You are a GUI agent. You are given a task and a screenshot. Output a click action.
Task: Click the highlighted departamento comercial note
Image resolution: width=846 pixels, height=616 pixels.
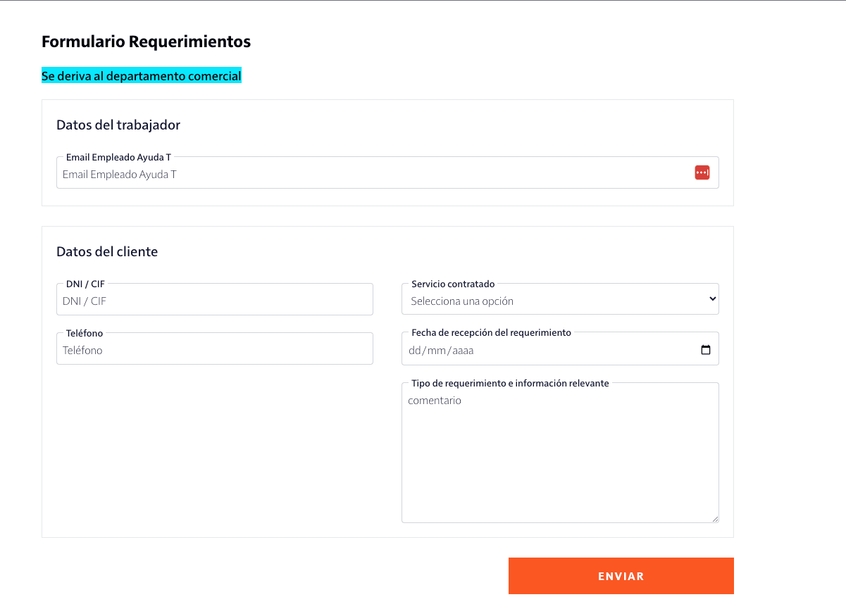141,75
